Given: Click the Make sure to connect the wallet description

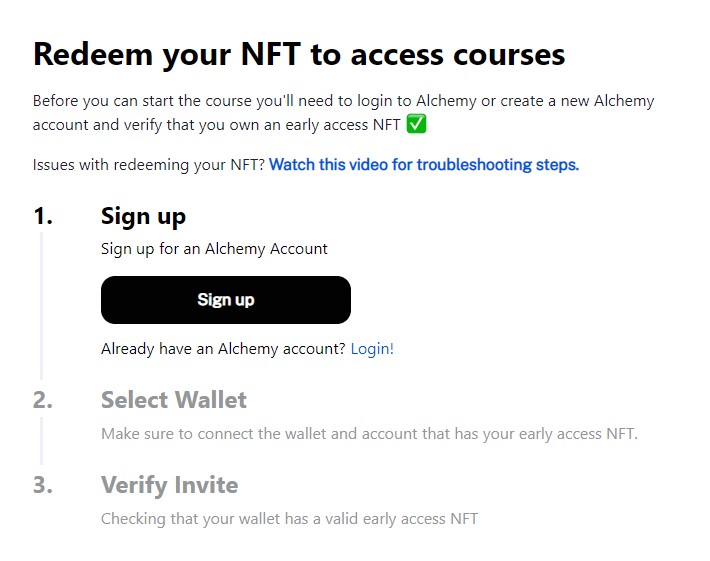Looking at the screenshot, I should coord(369,434).
